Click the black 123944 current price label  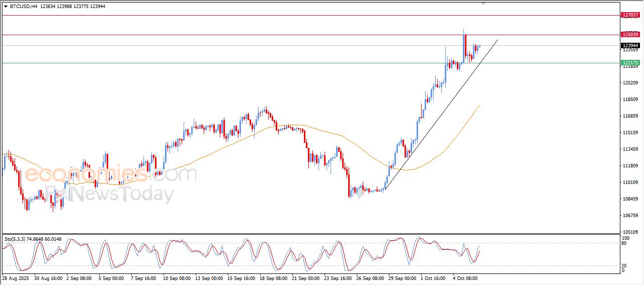coord(630,45)
